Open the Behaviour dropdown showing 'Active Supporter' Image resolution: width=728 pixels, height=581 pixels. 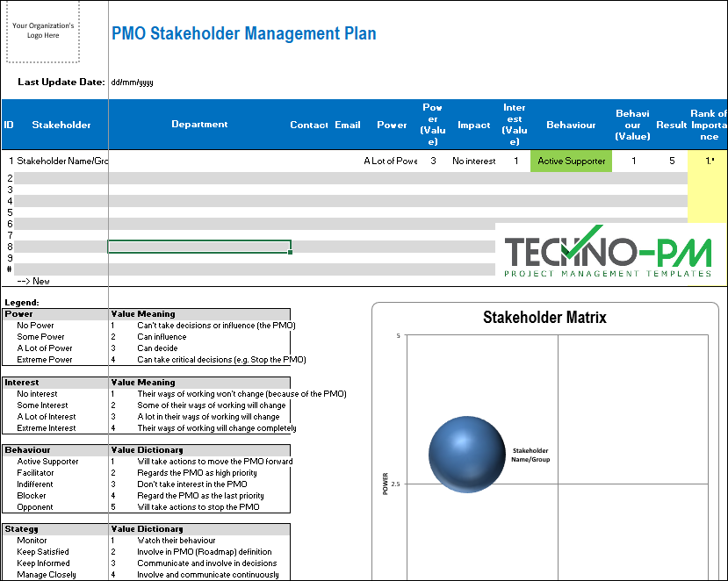pos(571,161)
